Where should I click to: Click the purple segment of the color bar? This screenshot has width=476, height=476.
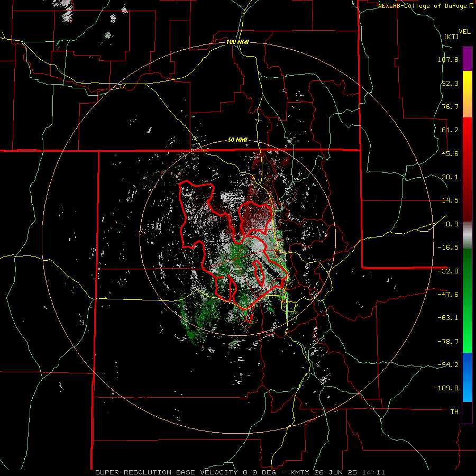467,59
